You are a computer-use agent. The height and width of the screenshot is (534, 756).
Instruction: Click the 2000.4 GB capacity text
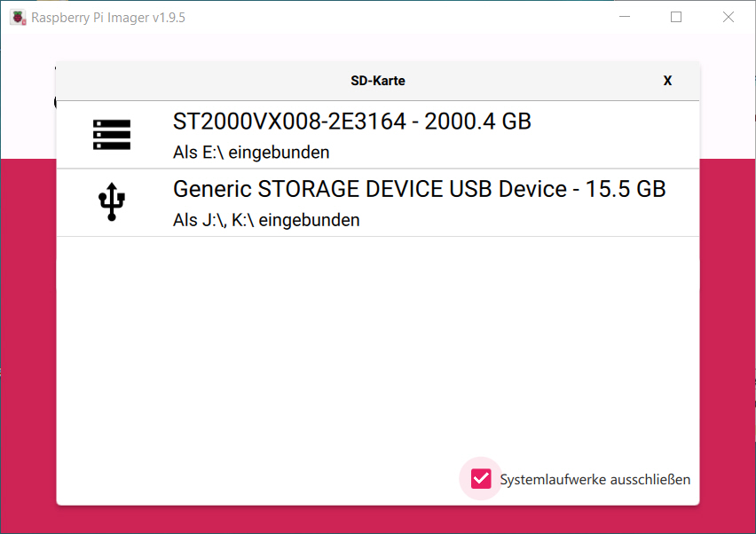tap(477, 122)
